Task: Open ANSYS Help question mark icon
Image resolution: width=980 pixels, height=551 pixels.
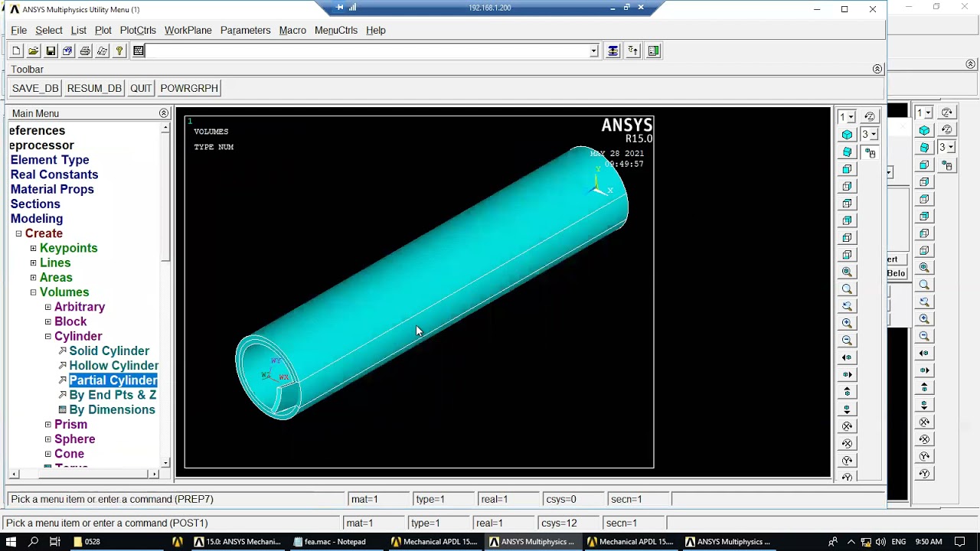Action: point(119,51)
